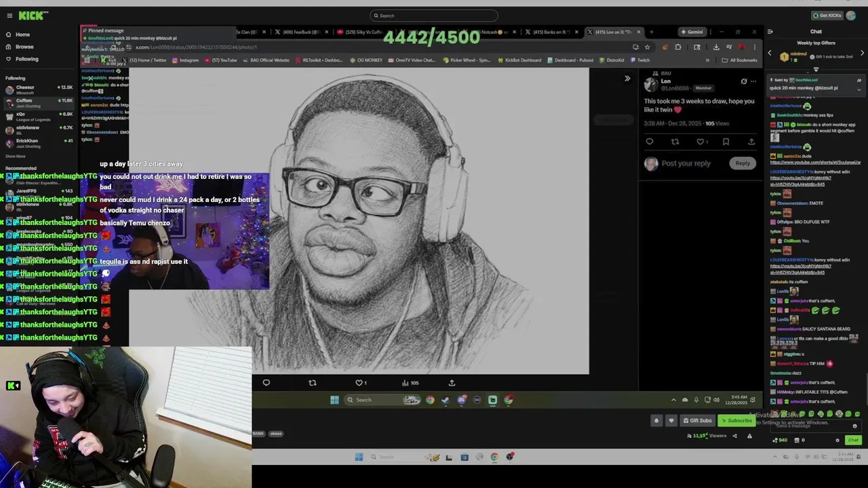Expand Show More under Following list
This screenshot has height=488, width=868.
tap(16, 157)
